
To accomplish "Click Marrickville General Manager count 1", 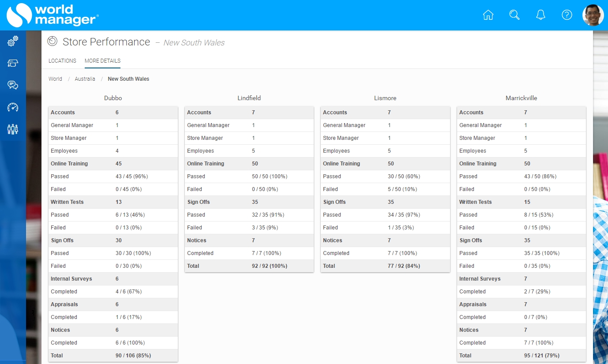I will click(x=525, y=125).
